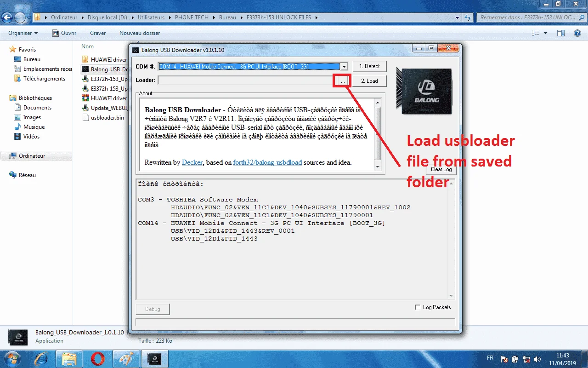Viewport: 588px width, 368px height.
Task: Open the loader file browse button
Action: click(x=343, y=80)
